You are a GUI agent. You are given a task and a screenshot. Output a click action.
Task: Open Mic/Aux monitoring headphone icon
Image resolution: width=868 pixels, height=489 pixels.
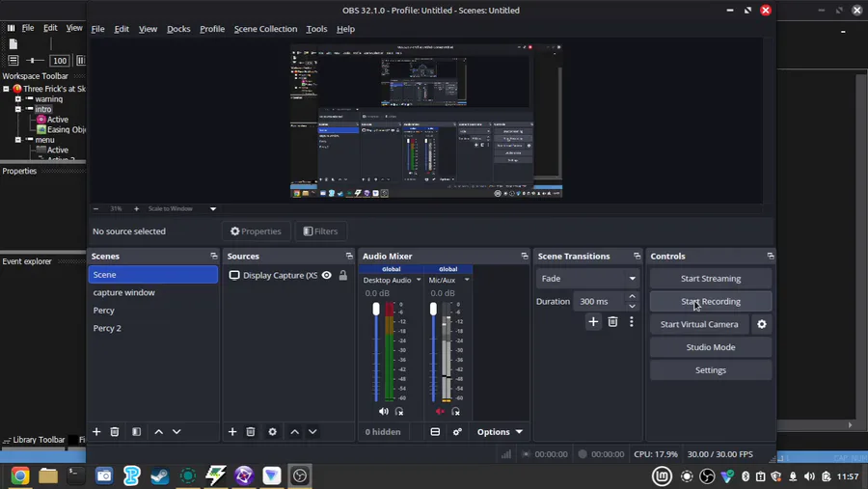tap(455, 412)
